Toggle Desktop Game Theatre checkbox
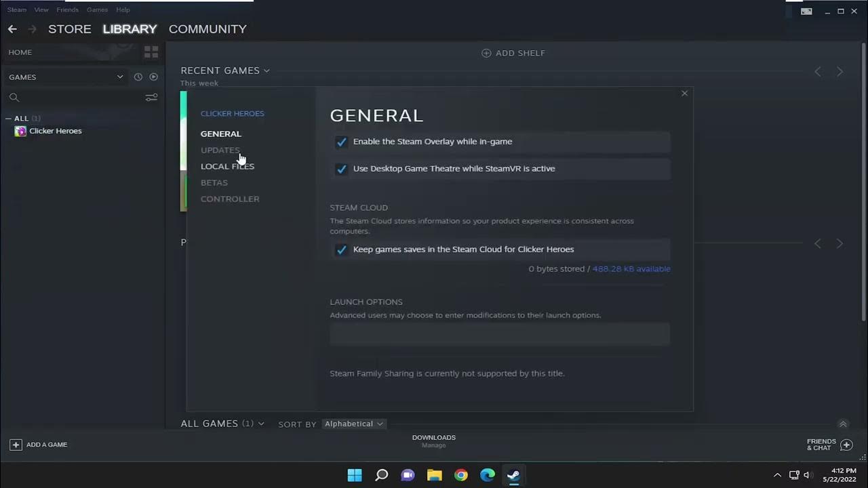 pyautogui.click(x=341, y=169)
